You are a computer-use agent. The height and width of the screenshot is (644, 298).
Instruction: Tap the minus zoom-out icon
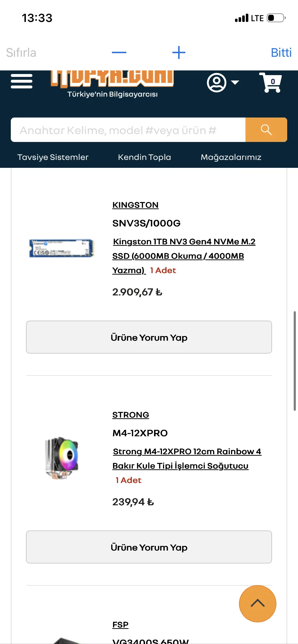(x=119, y=52)
